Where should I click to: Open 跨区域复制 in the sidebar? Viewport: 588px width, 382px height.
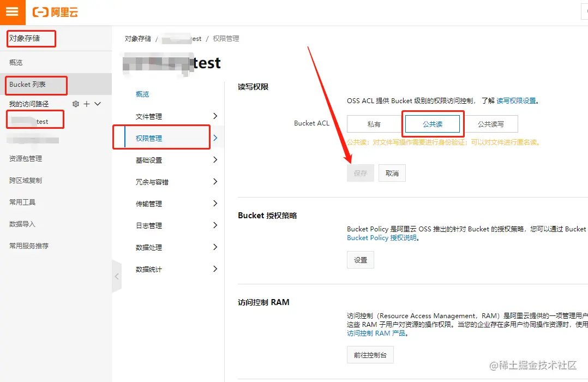click(x=26, y=180)
